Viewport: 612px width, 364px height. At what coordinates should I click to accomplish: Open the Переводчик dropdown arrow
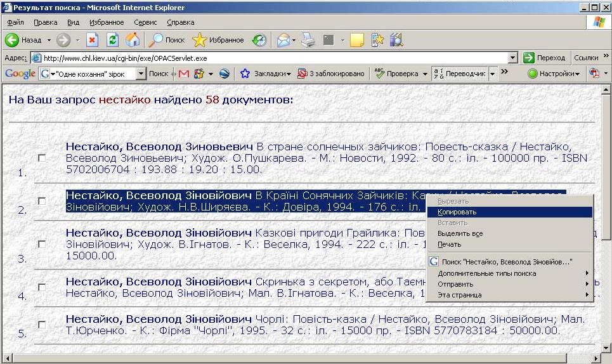click(x=492, y=74)
